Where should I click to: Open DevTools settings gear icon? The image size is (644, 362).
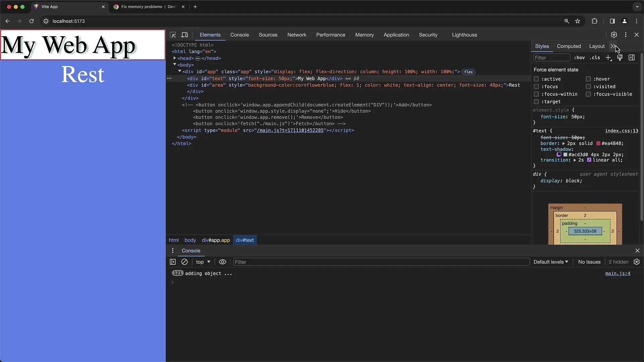point(614,35)
